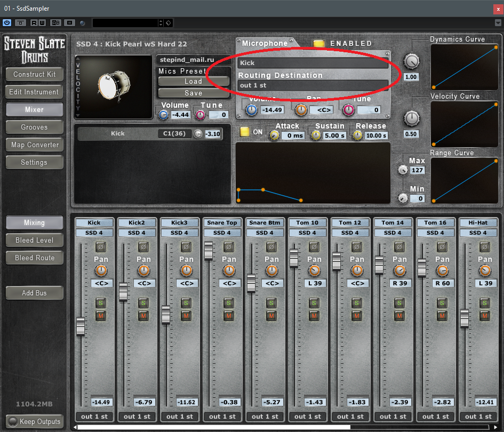Click the Mics Preset Load button
Screen dimensions: 504x432
pyautogui.click(x=194, y=81)
